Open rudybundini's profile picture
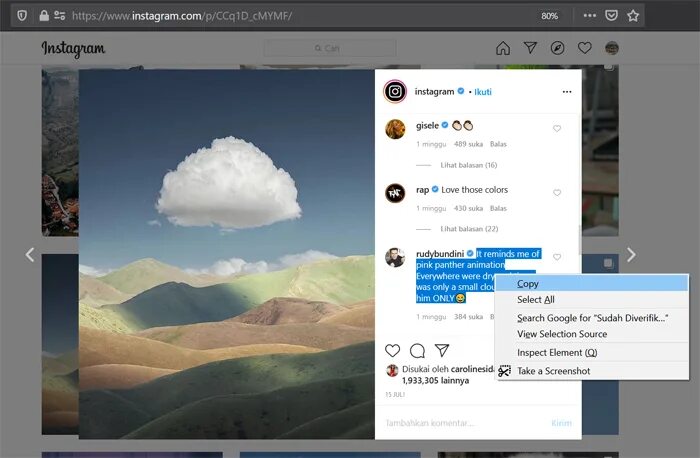 point(395,258)
